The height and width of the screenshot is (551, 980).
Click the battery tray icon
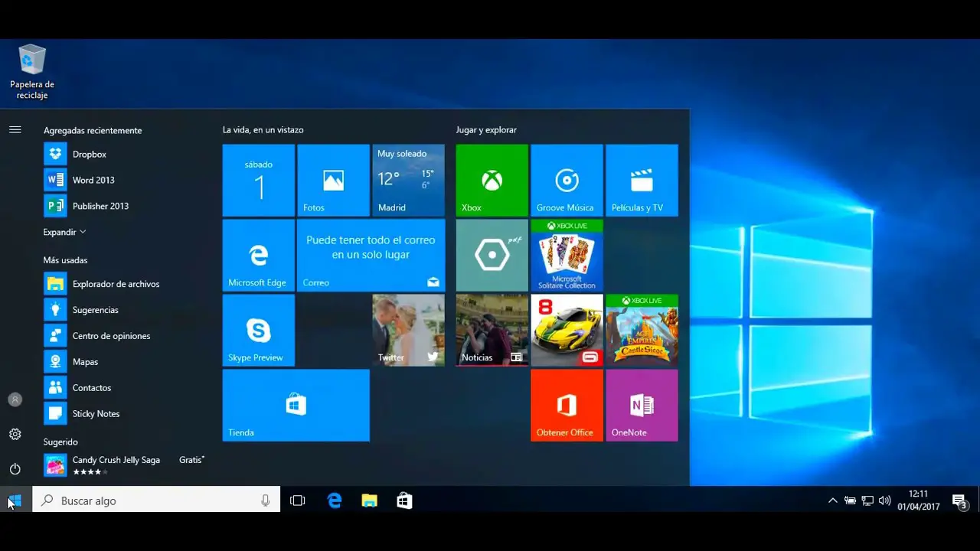pyautogui.click(x=850, y=500)
